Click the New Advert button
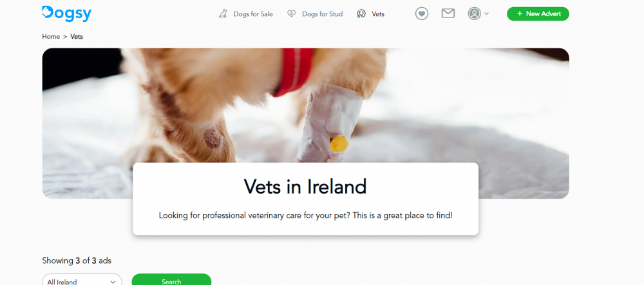 click(x=538, y=14)
